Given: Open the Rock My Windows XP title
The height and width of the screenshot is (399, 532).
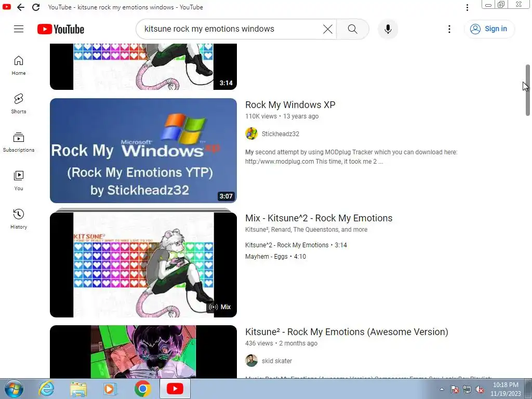Looking at the screenshot, I should coord(290,105).
